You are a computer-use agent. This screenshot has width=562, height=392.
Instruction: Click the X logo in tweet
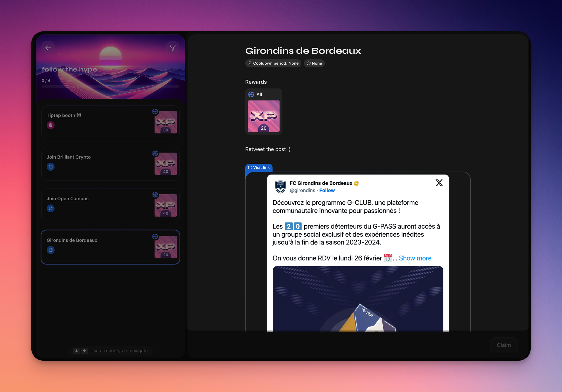coord(439,183)
